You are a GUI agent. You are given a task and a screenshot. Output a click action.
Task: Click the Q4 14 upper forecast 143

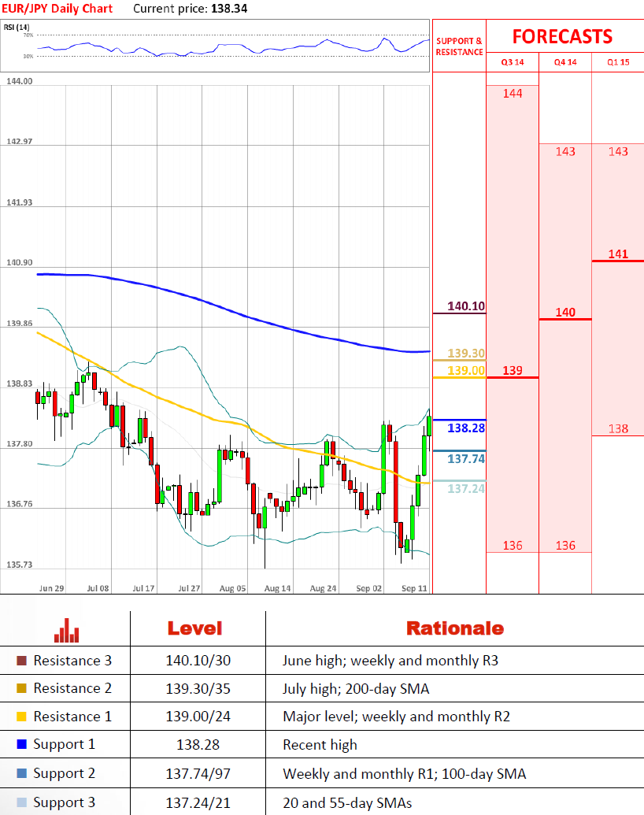coord(565,152)
